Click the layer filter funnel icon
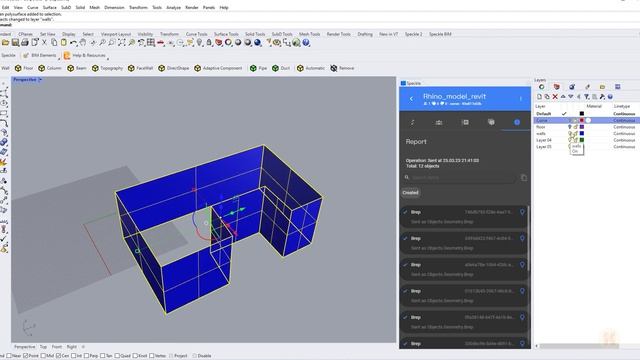 click(x=587, y=97)
